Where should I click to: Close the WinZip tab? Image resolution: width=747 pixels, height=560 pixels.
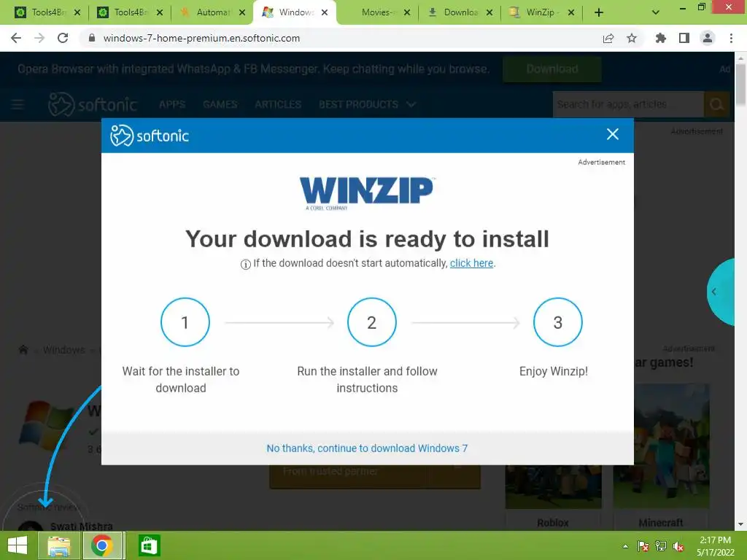(x=571, y=12)
